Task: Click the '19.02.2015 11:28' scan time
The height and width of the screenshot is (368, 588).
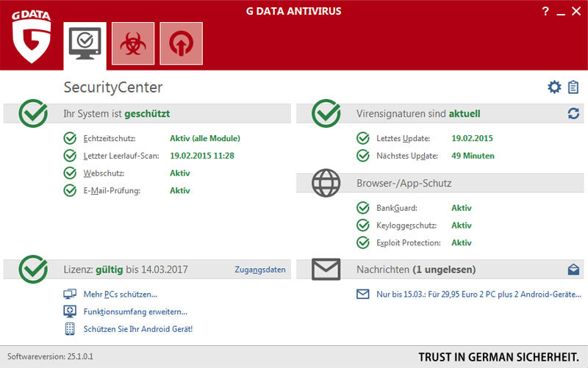Action: pos(201,156)
